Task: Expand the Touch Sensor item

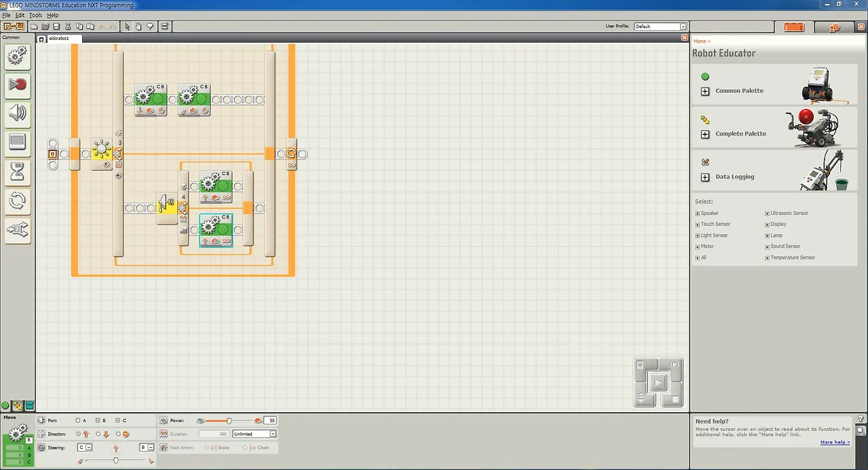Action: [x=697, y=224]
